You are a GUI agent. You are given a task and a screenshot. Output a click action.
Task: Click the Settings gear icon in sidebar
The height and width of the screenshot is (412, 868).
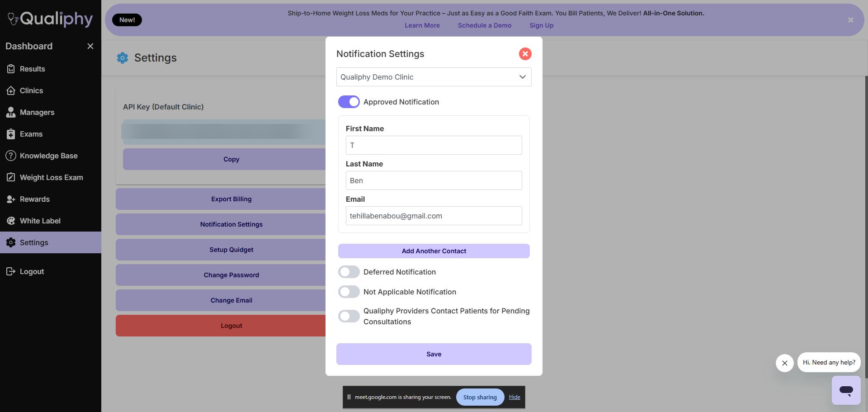coord(11,242)
